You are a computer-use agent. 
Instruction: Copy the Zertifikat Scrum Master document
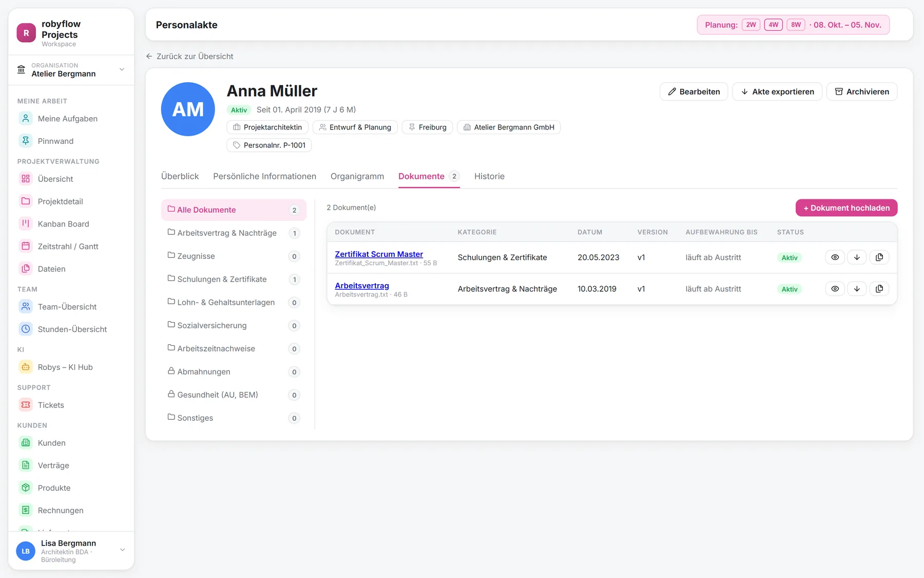coord(879,257)
